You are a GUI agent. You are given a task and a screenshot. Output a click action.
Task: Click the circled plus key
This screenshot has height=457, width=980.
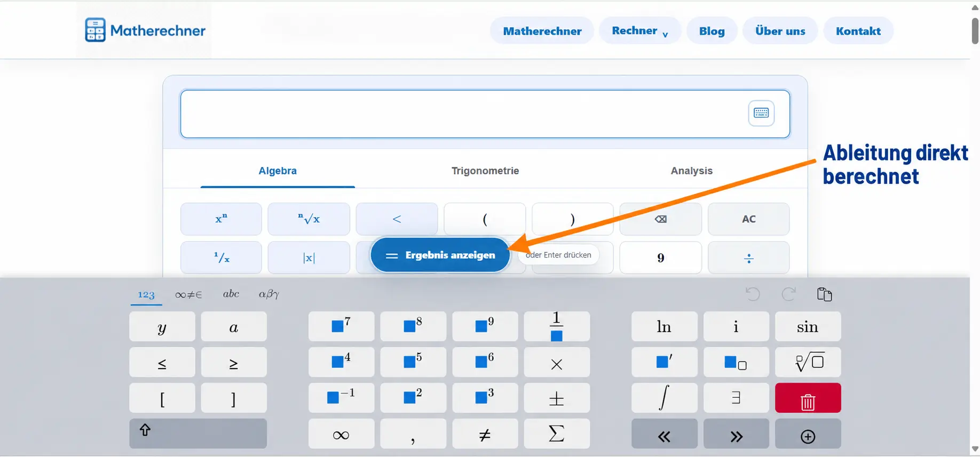(x=808, y=434)
